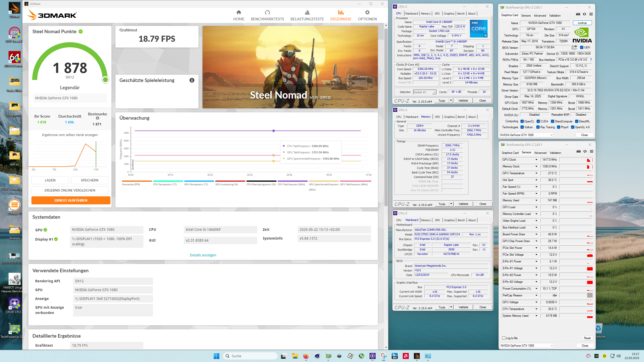644x362 pixels.
Task: Click question mark beside Bus Interface field
Action: tap(591, 60)
